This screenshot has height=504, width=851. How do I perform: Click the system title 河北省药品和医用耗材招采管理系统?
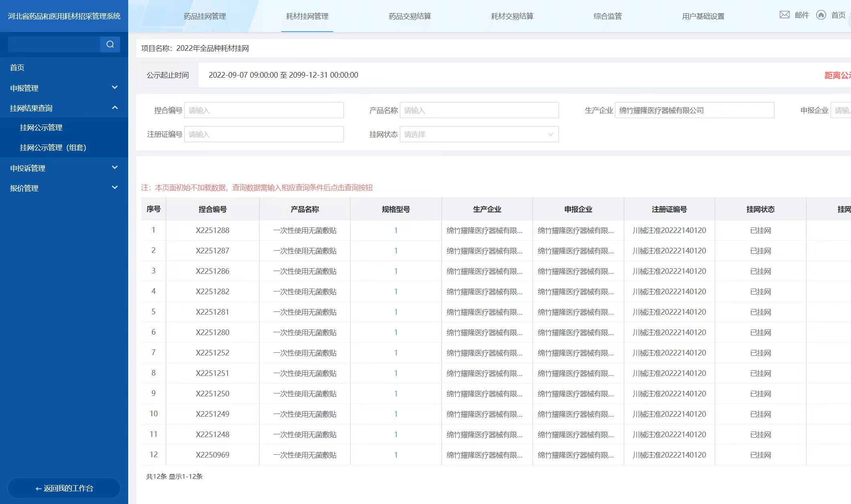(x=64, y=16)
